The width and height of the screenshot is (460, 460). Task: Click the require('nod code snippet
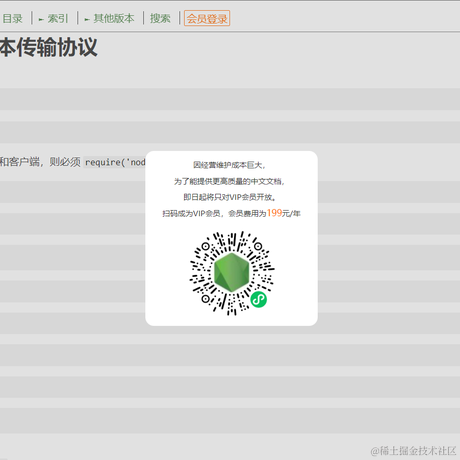[115, 162]
